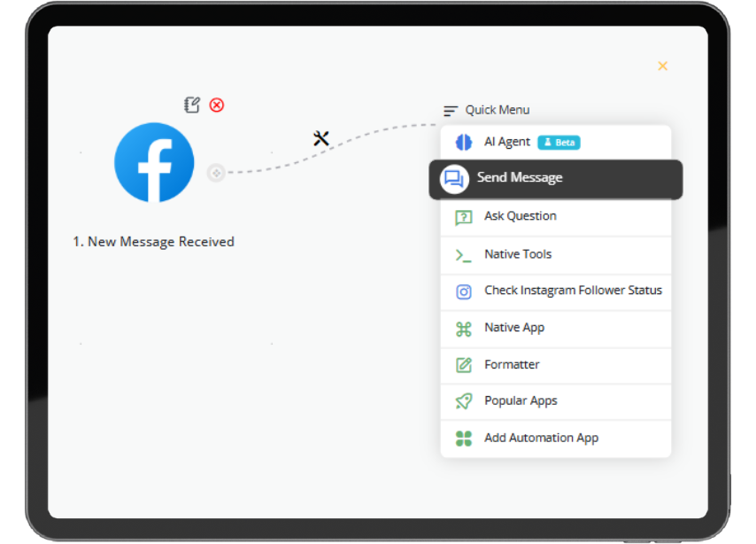Click the Popular Apps rocket icon

[464, 401]
